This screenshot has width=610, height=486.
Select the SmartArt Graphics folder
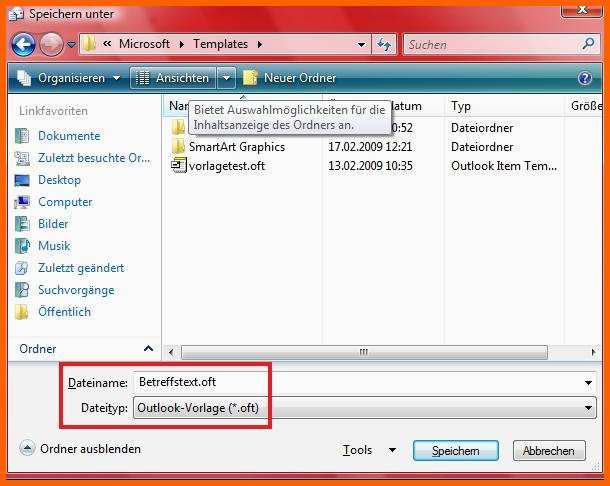coord(237,147)
